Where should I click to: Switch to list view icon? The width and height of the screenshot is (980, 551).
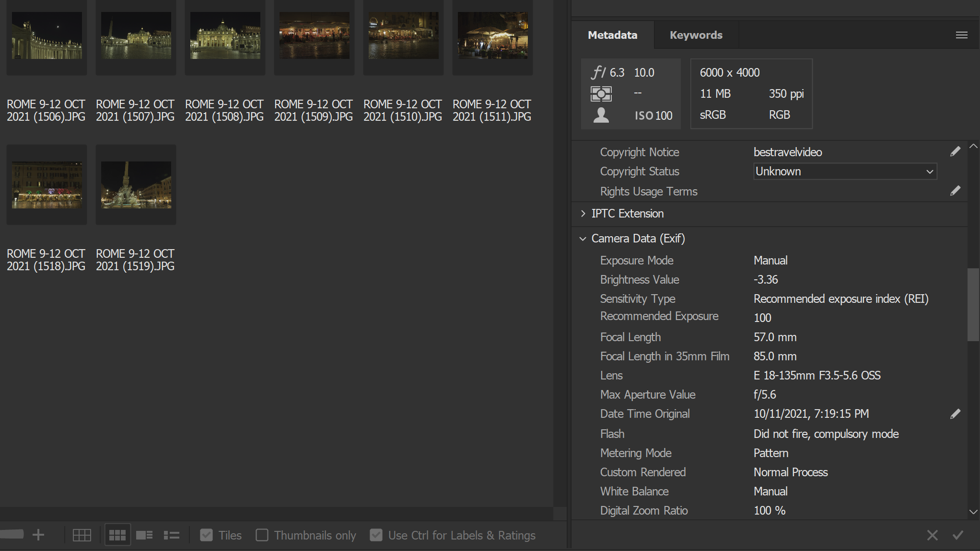(x=172, y=535)
